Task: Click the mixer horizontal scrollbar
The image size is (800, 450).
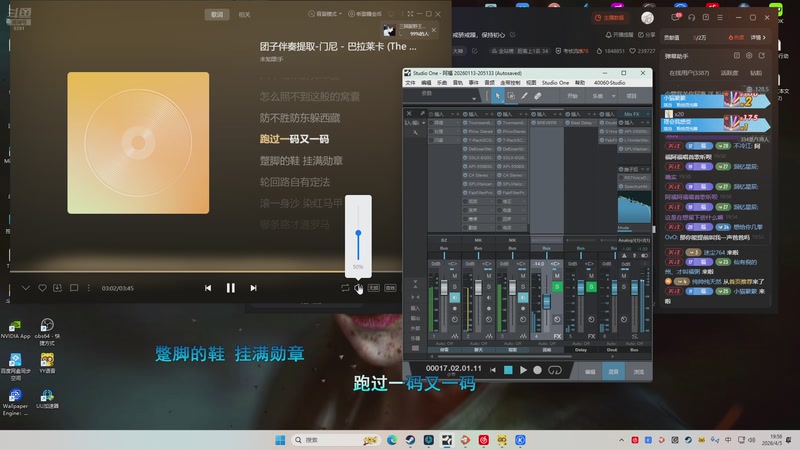Action: click(504, 356)
